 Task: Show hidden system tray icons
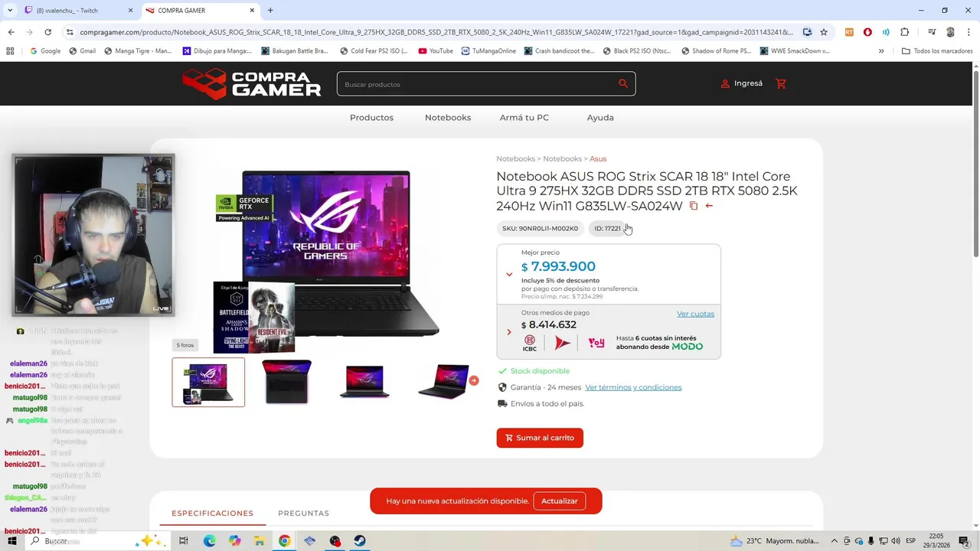click(835, 541)
